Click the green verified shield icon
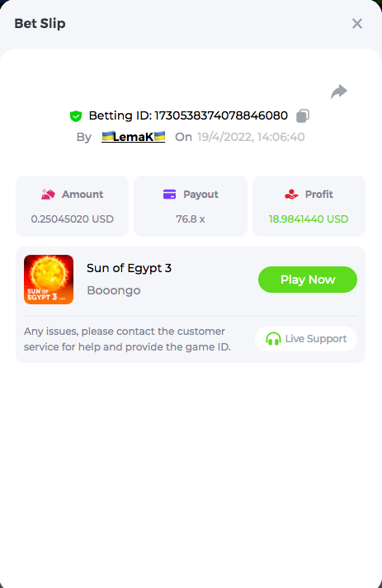382x588 pixels. click(x=76, y=116)
